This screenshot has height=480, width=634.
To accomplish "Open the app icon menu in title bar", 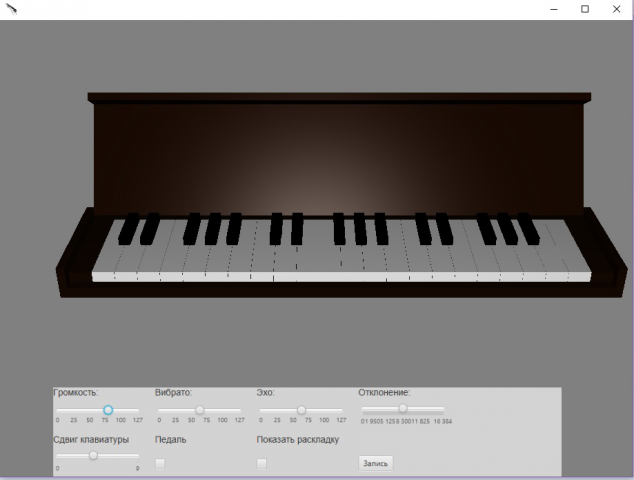I will (x=11, y=9).
